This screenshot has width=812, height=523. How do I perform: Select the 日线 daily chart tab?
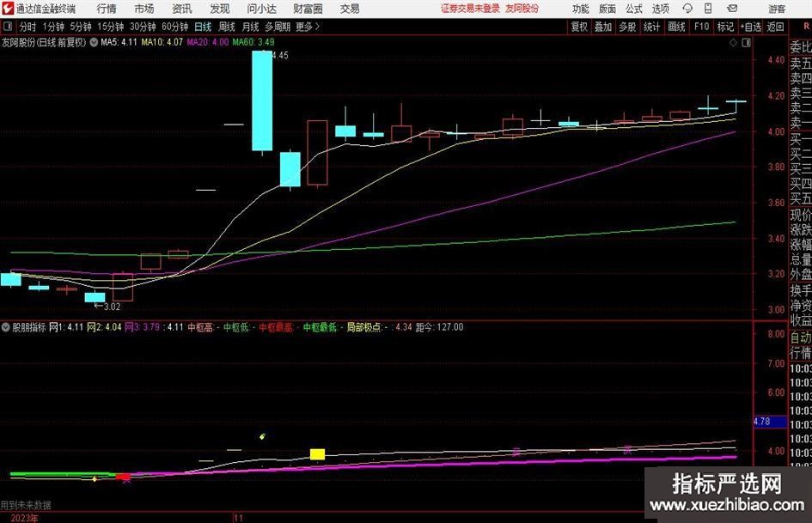(x=203, y=27)
